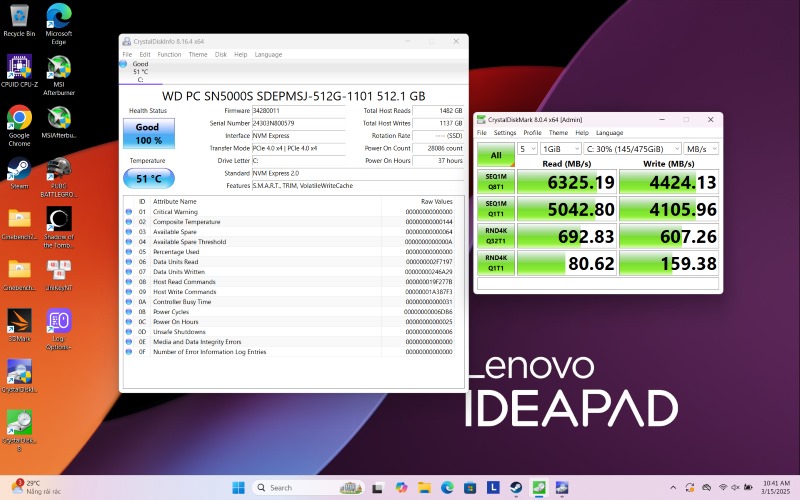Click the 51 °C temperature button
The height and width of the screenshot is (500, 800).
tap(148, 179)
